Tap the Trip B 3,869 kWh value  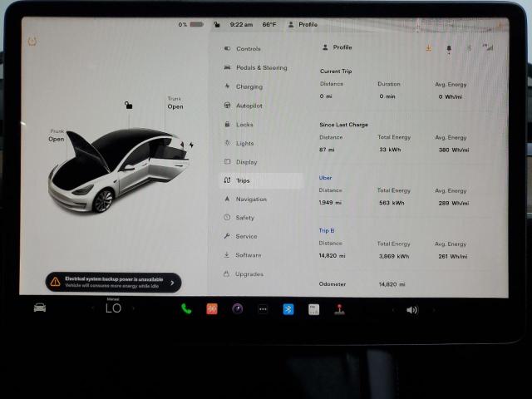394,256
